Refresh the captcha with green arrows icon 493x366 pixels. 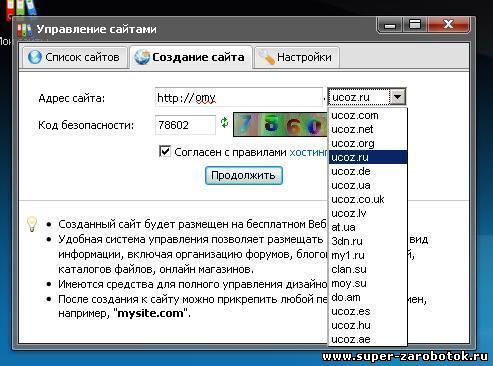pyautogui.click(x=224, y=123)
